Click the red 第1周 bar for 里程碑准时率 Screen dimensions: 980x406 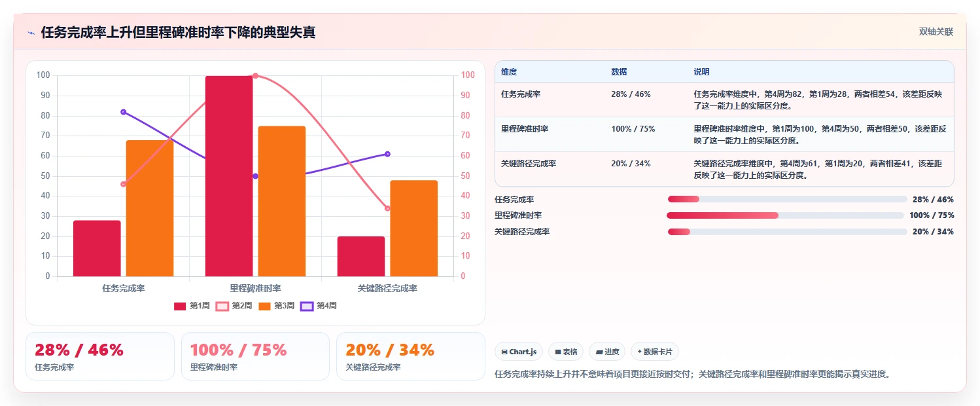coord(229,176)
